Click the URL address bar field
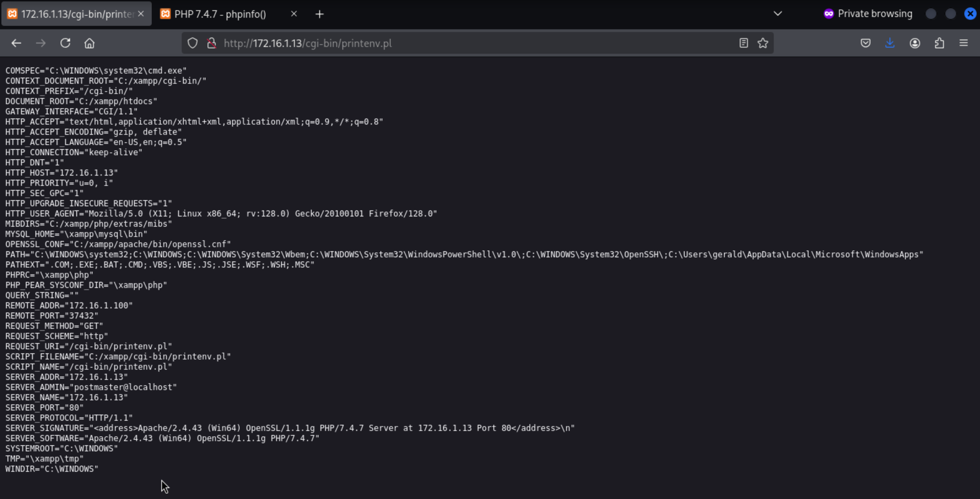Viewport: 980px width, 499px height. pyautogui.click(x=457, y=43)
